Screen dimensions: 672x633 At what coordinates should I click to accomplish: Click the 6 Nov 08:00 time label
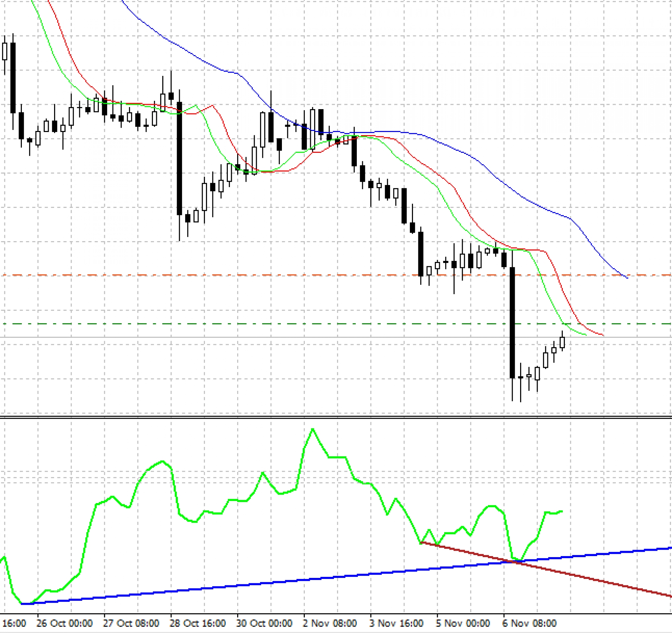tap(529, 623)
